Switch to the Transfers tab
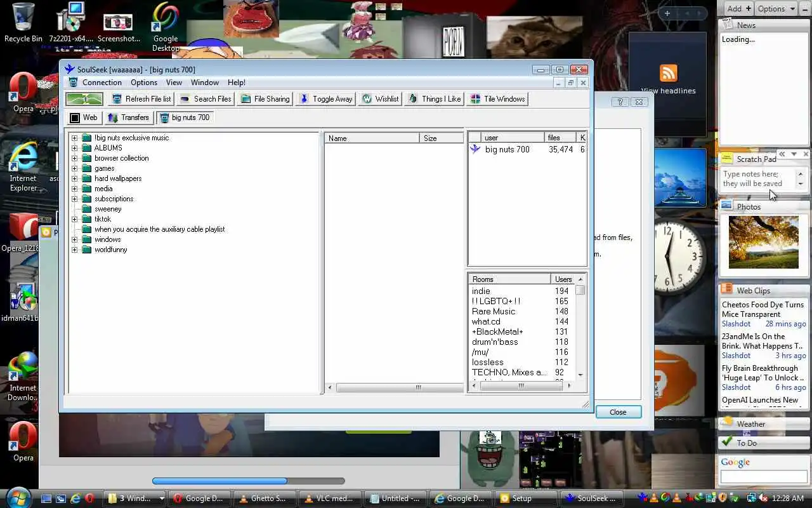812x508 pixels. click(129, 117)
